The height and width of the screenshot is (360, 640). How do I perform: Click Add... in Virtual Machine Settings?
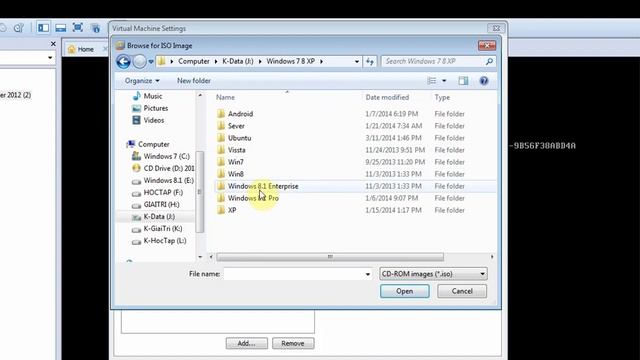(247, 343)
